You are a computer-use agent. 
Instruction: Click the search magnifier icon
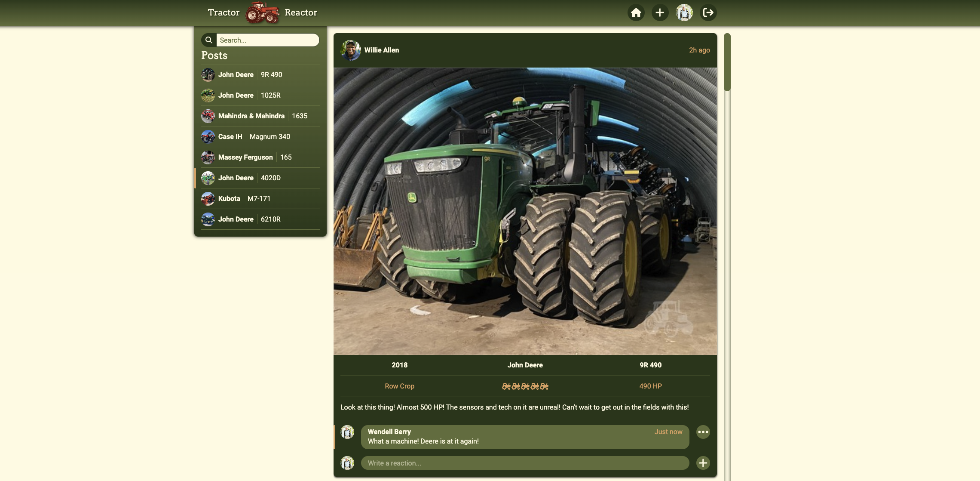coord(209,40)
